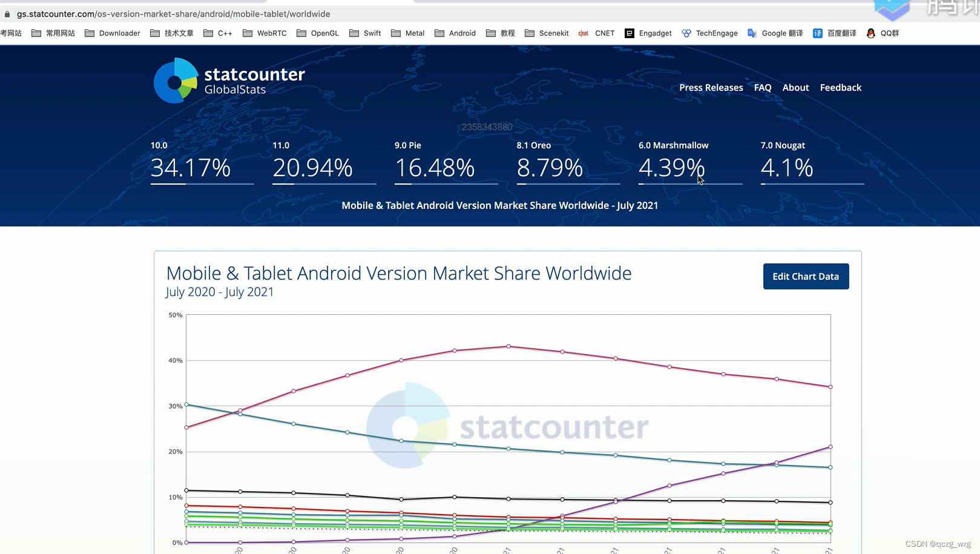Open the C++ bookmark folder
980x554 pixels.
pyautogui.click(x=218, y=33)
